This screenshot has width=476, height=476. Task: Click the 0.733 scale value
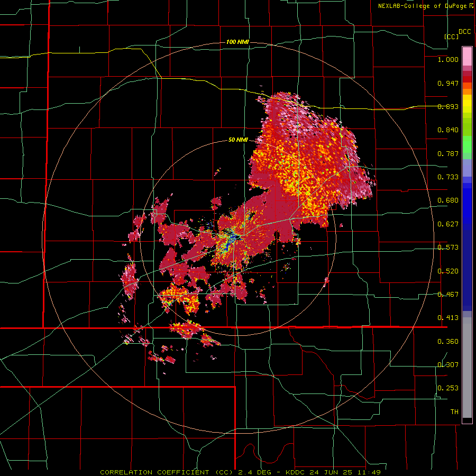(448, 177)
